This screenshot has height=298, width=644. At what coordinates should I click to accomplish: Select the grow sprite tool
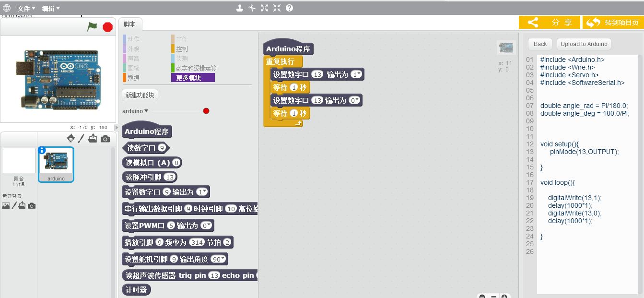(264, 8)
